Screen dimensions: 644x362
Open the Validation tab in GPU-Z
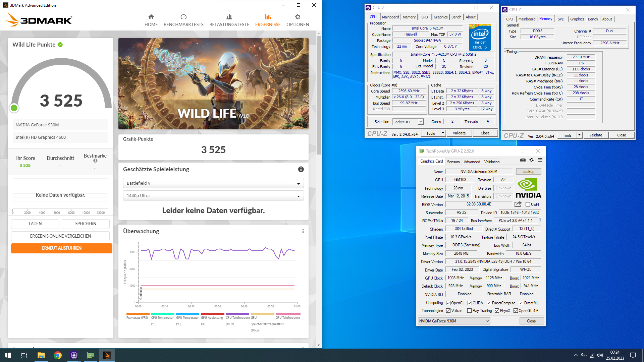[x=492, y=162]
